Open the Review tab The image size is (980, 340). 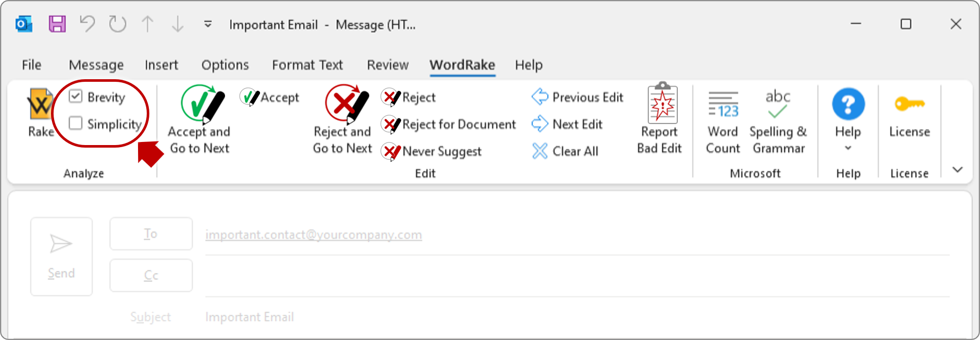(388, 65)
